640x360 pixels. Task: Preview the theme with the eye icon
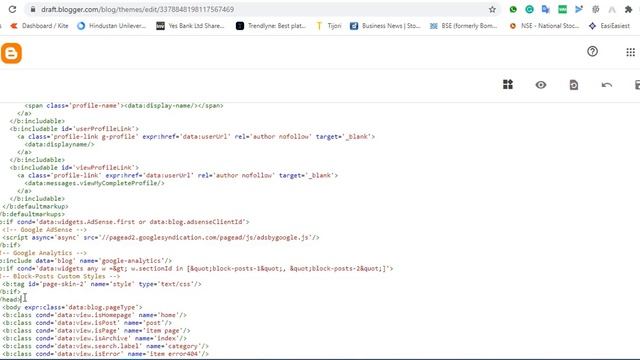541,85
